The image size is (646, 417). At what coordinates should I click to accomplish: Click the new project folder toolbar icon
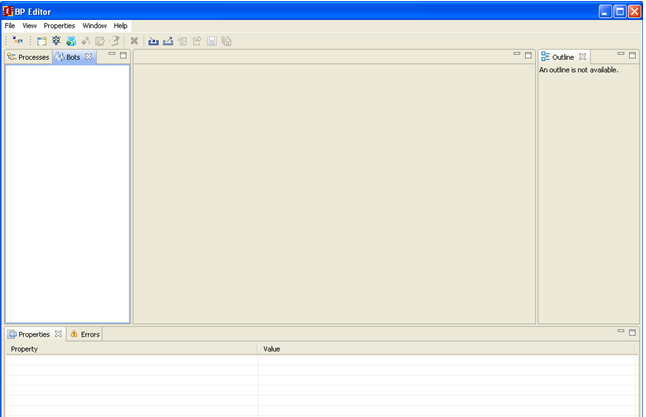point(42,41)
